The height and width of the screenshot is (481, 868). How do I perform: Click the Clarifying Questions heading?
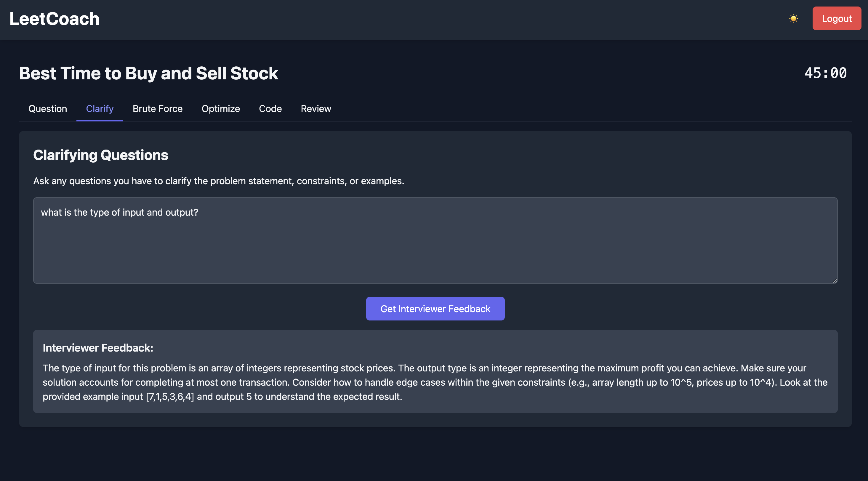tap(100, 155)
